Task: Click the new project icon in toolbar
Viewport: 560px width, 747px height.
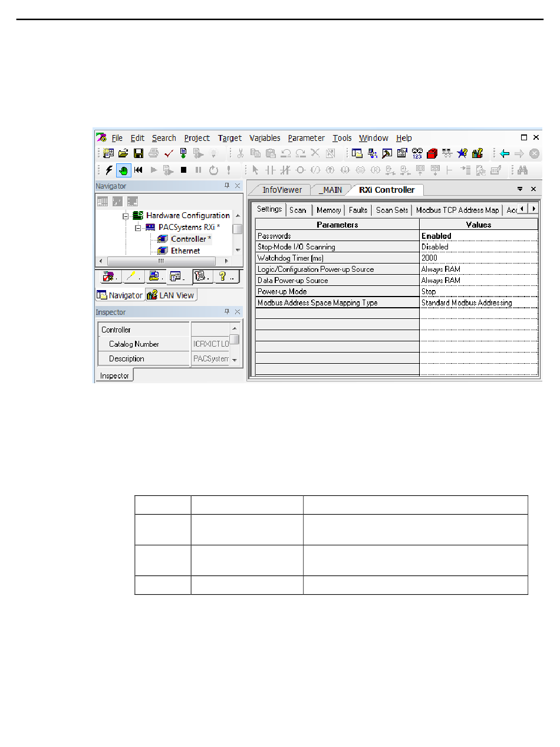Action: point(108,153)
